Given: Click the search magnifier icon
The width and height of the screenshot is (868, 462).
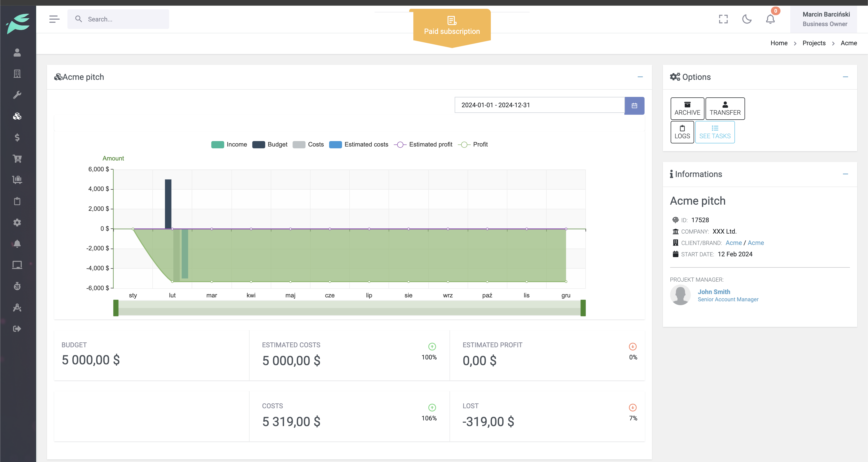Looking at the screenshot, I should 79,19.
